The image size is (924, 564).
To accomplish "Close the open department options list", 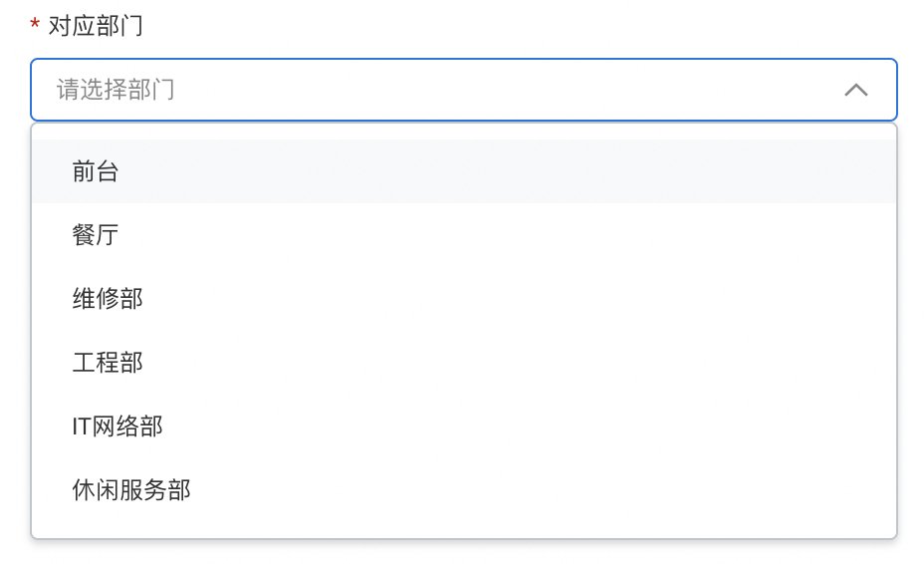I will pyautogui.click(x=855, y=90).
